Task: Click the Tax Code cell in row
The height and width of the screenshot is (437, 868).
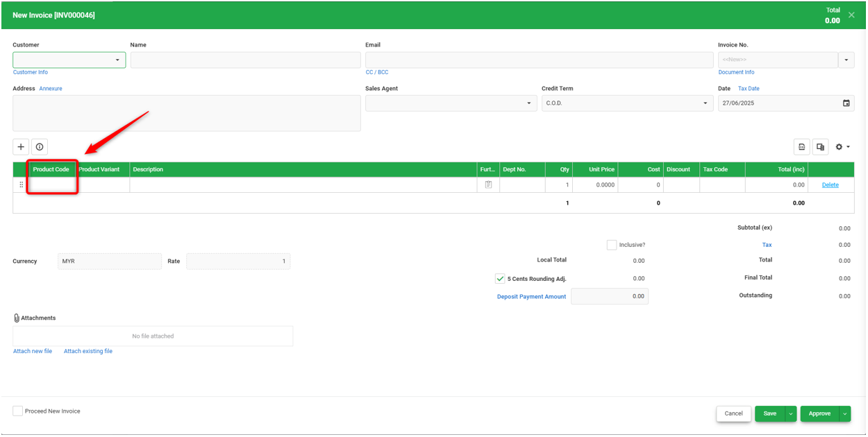Action: pyautogui.click(x=722, y=185)
